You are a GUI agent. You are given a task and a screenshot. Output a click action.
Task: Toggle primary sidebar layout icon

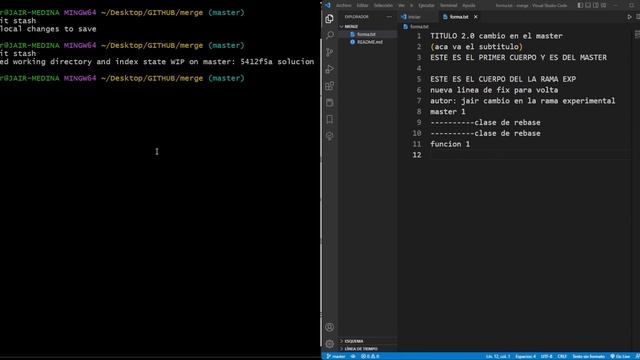coord(580,5)
